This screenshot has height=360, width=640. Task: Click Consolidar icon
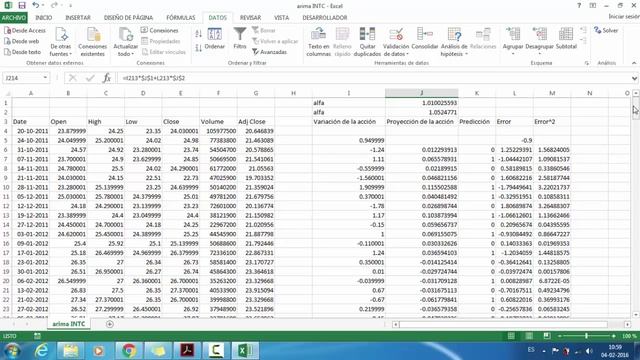point(424,39)
